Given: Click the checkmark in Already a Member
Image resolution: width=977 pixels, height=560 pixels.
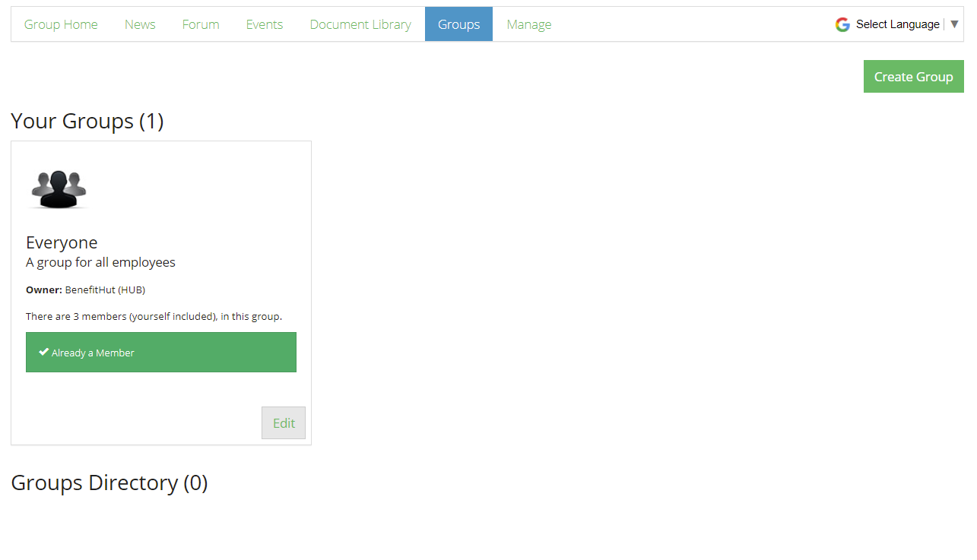Looking at the screenshot, I should pos(44,353).
